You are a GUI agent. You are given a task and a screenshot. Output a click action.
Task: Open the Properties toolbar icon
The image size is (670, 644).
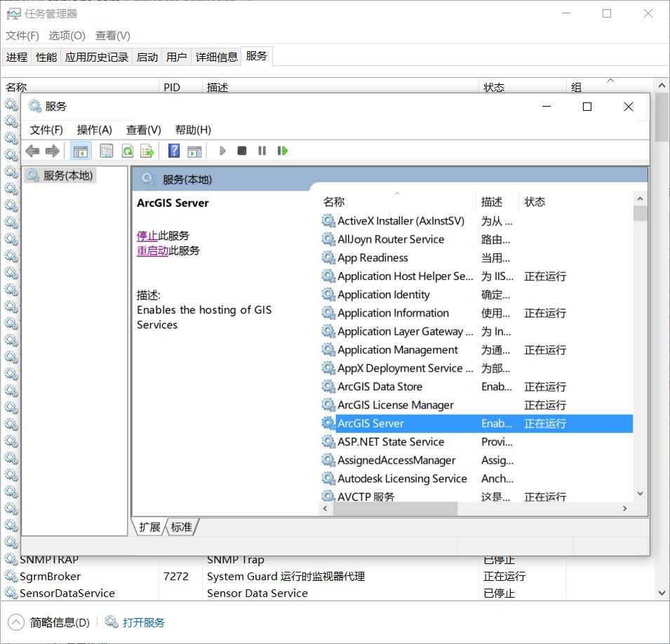107,151
